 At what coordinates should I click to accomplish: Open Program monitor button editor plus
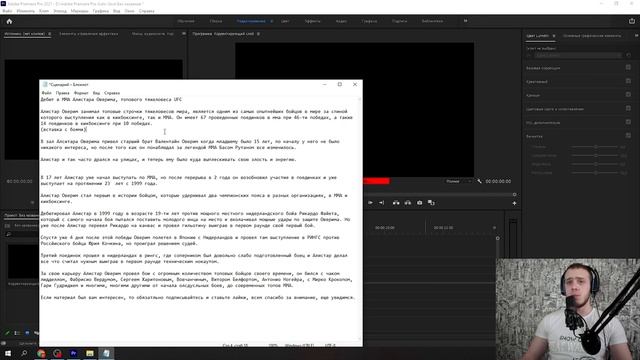click(514, 203)
